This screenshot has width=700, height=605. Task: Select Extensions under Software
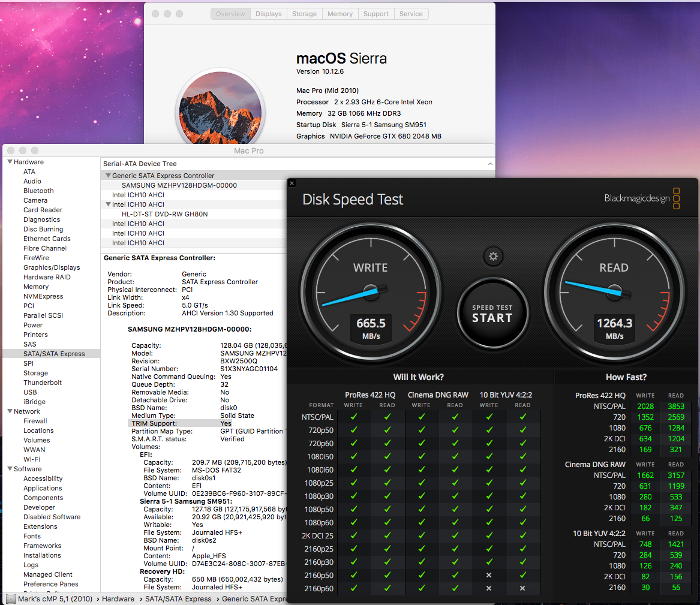(40, 527)
